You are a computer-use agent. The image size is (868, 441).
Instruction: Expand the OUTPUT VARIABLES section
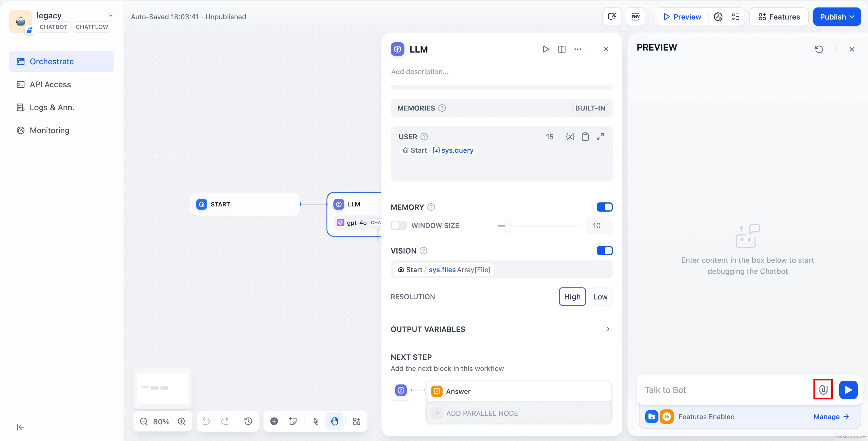[608, 329]
